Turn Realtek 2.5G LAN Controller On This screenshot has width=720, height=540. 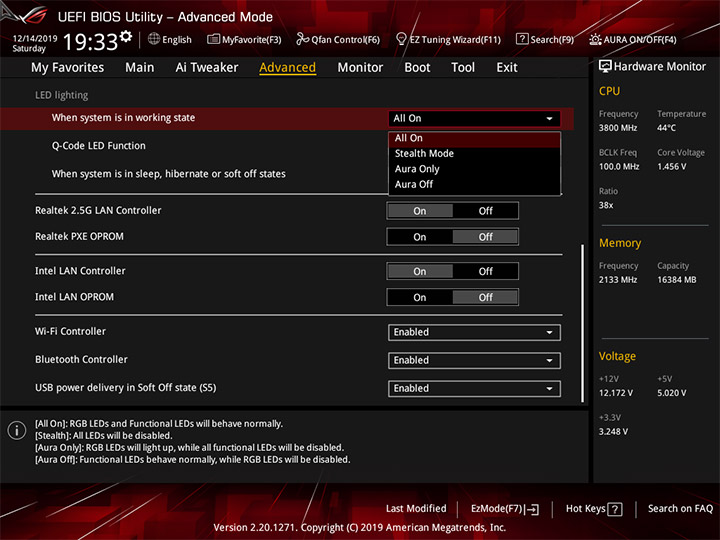420,211
